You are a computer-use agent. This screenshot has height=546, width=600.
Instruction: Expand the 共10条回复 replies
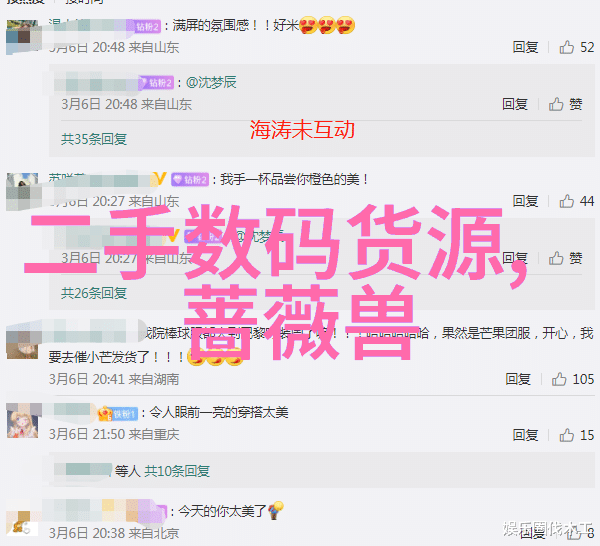click(177, 471)
